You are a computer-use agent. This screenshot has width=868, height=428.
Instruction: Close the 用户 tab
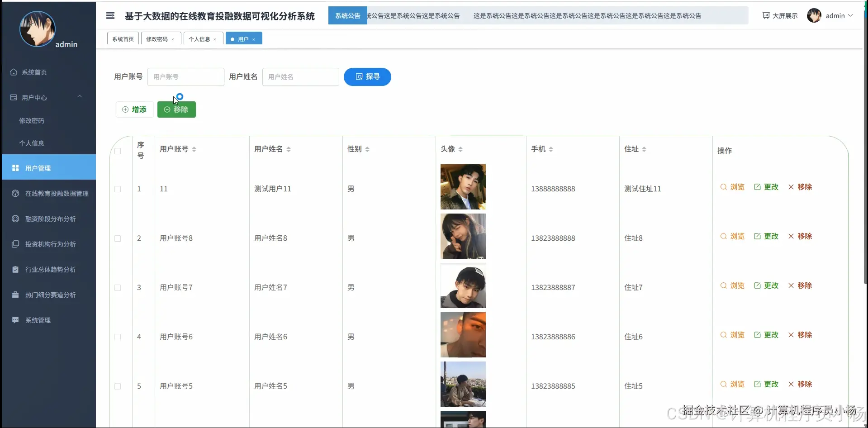coord(255,38)
